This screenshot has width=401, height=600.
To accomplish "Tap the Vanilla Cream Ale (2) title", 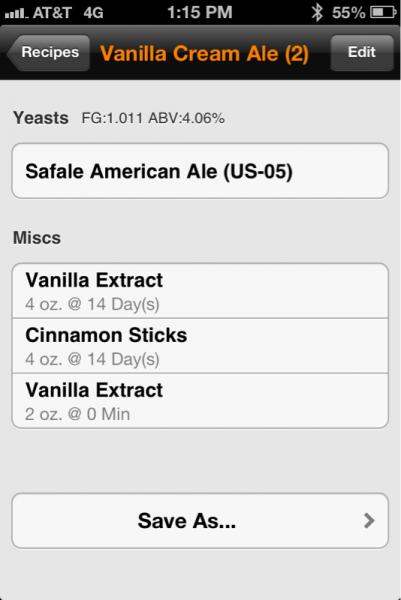I will pyautogui.click(x=204, y=53).
